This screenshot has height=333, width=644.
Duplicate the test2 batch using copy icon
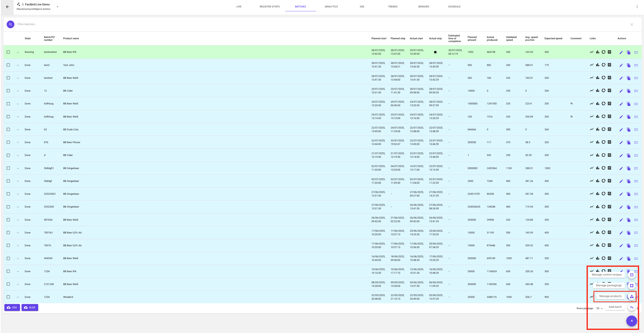[629, 65]
